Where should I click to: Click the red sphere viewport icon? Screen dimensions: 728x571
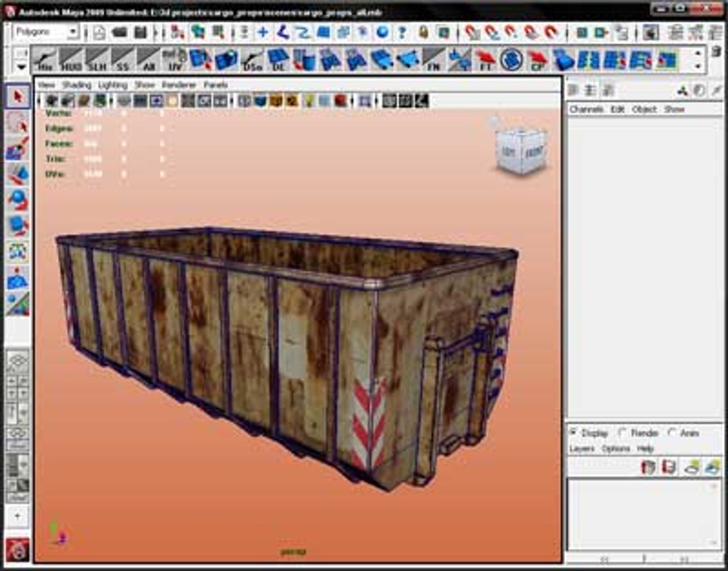341,100
